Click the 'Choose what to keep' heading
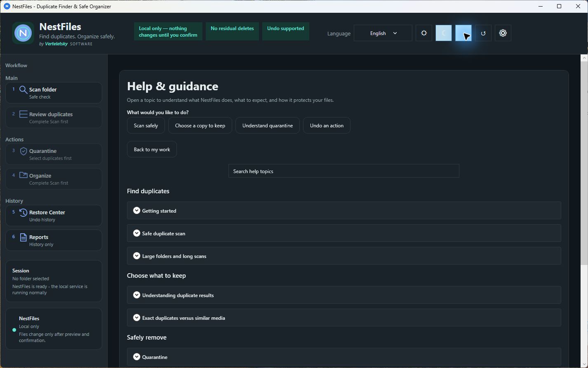 coord(156,276)
